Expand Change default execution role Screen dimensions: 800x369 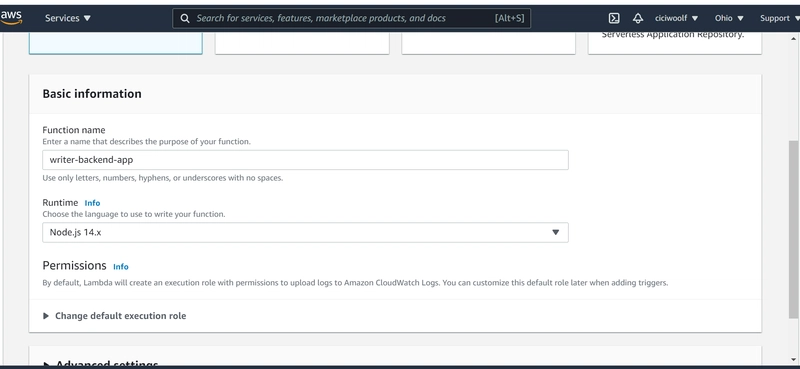(115, 316)
